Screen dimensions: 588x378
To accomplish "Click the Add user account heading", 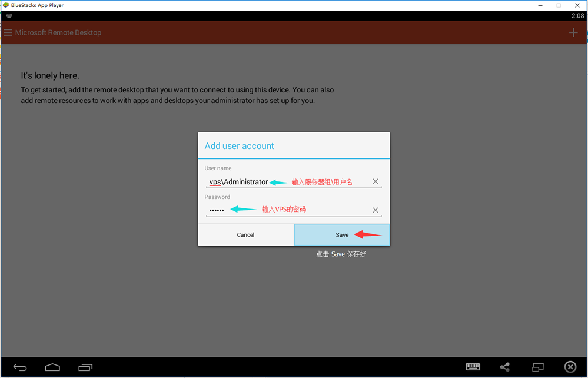I will 239,146.
